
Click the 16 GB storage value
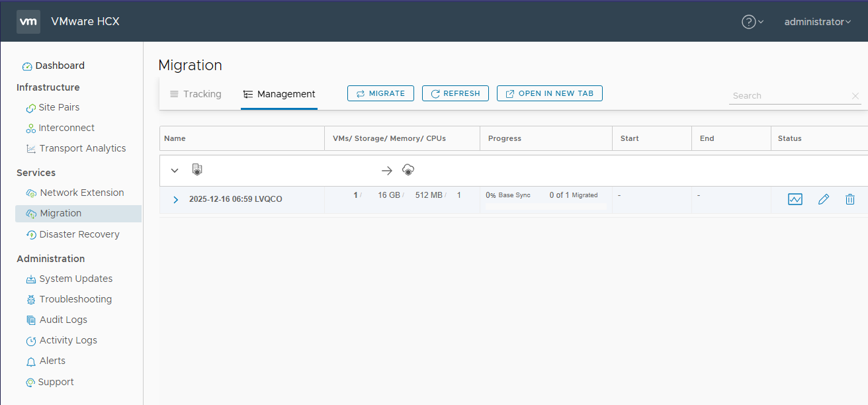pos(389,195)
